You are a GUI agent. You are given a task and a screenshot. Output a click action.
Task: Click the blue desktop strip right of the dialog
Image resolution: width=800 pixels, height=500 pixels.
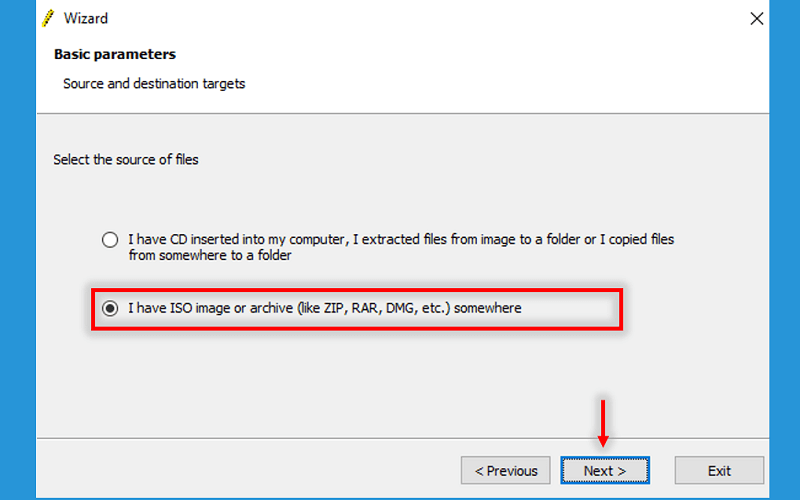coord(785,250)
